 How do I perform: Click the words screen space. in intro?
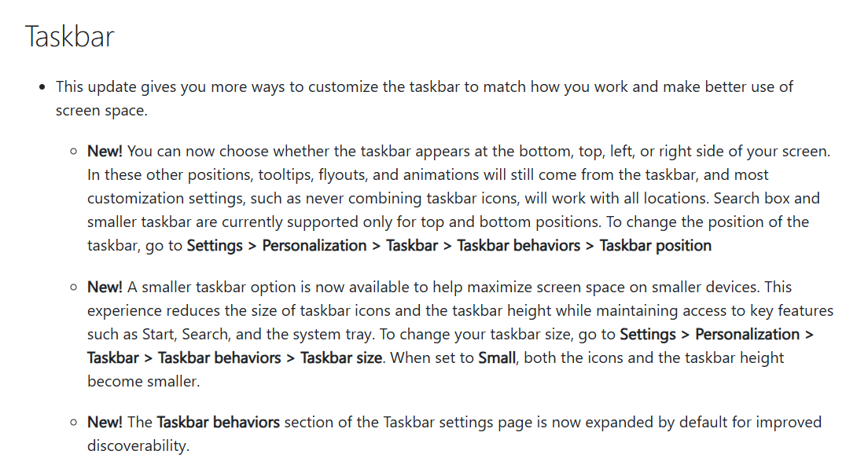102,111
